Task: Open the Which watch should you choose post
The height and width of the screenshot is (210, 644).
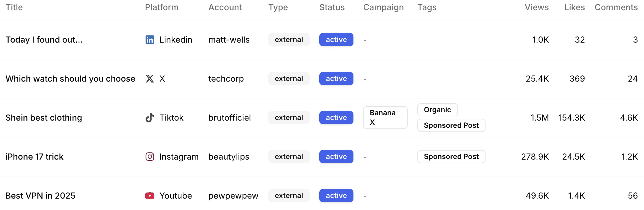Action: 70,78
